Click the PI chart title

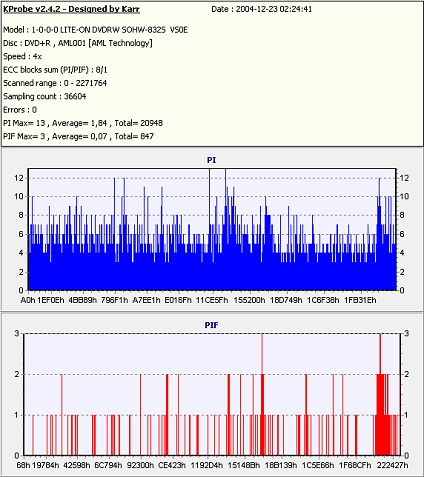point(211,160)
